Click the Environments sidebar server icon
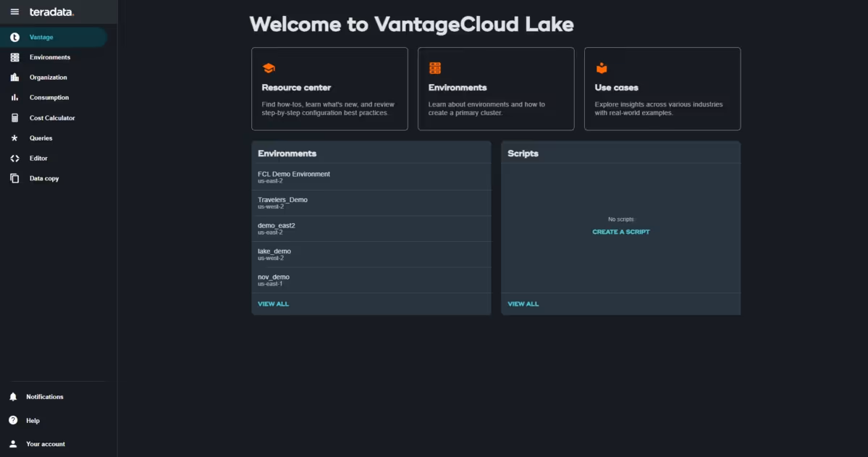The width and height of the screenshot is (868, 457). click(15, 57)
